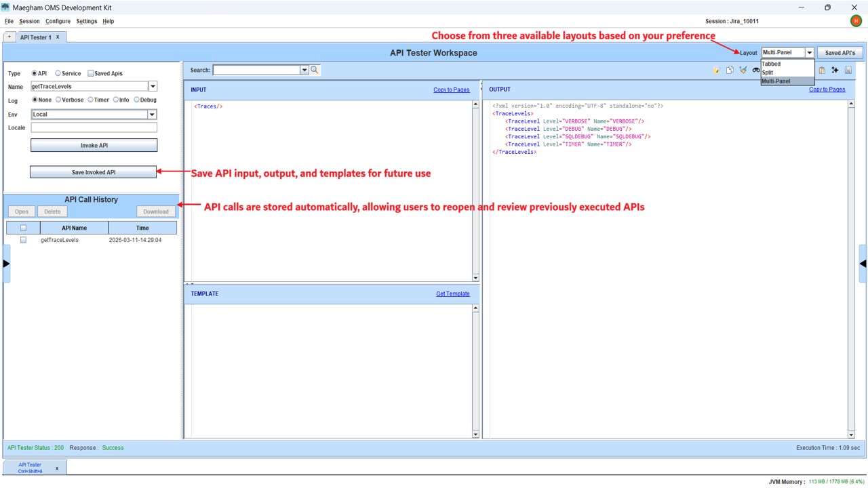Click inside the Locale input field

[x=93, y=127]
